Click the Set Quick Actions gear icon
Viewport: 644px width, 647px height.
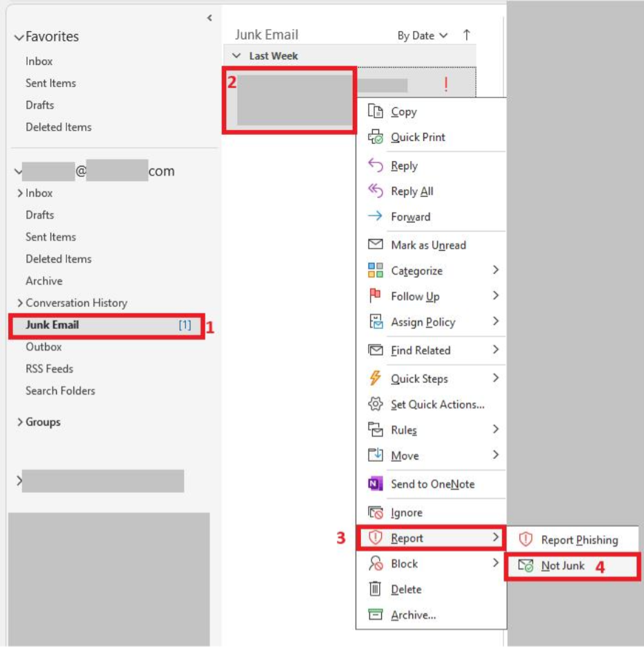(x=375, y=404)
